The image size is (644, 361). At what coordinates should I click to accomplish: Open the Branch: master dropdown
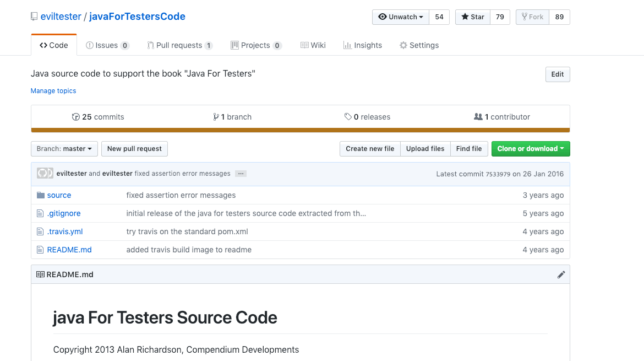tap(64, 149)
